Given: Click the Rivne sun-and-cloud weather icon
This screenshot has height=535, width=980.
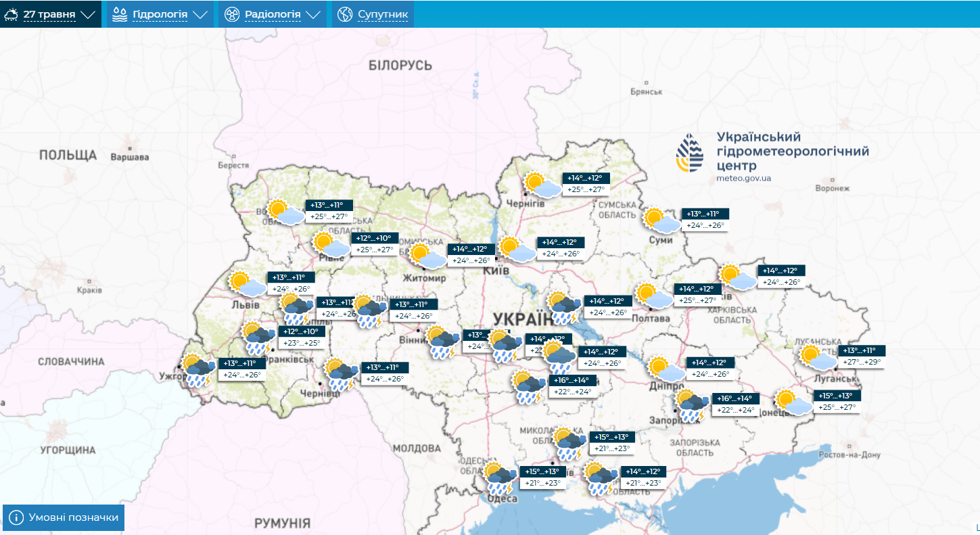Looking at the screenshot, I should click(331, 245).
